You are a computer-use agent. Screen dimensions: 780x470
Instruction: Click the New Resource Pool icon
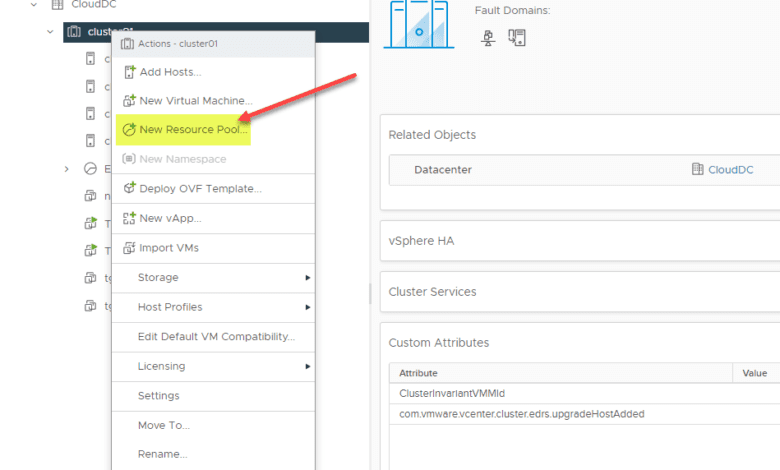pyautogui.click(x=129, y=129)
